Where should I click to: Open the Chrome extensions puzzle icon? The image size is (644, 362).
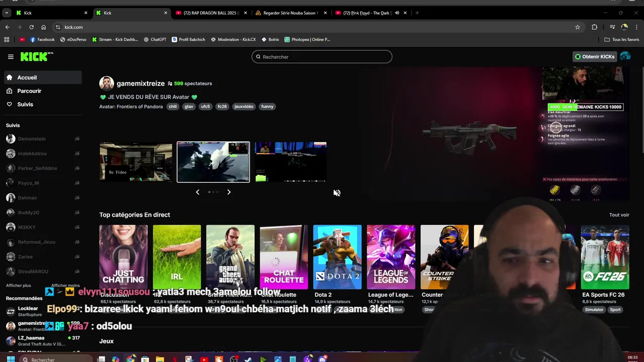[x=595, y=27]
